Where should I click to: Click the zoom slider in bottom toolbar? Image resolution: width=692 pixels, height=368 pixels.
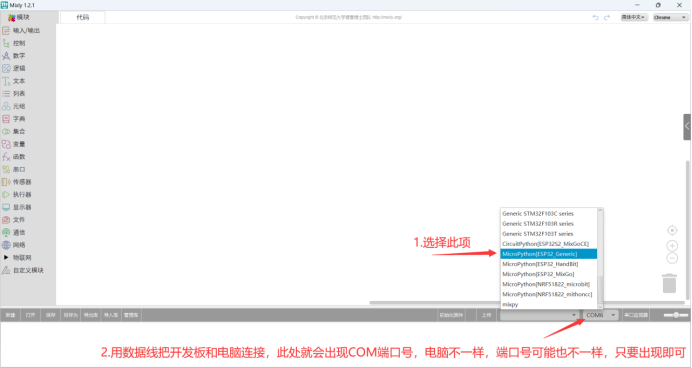coord(676,315)
